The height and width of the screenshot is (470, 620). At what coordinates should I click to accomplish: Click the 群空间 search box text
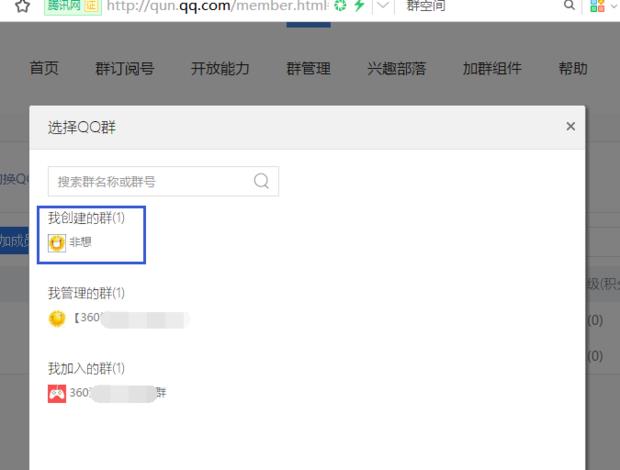click(x=425, y=6)
